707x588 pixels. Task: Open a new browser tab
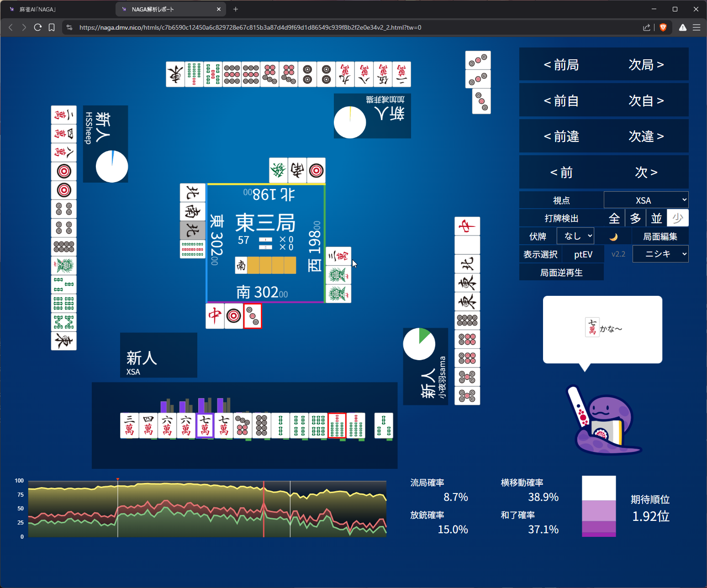point(236,9)
